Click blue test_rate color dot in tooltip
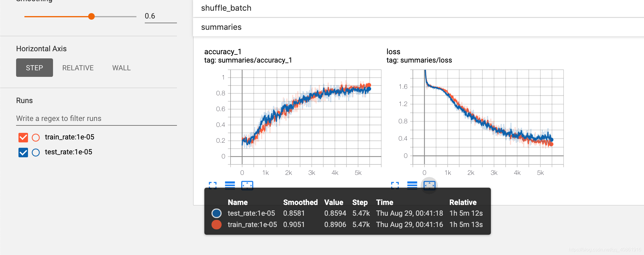Screen dimensions: 644x255 tap(217, 213)
